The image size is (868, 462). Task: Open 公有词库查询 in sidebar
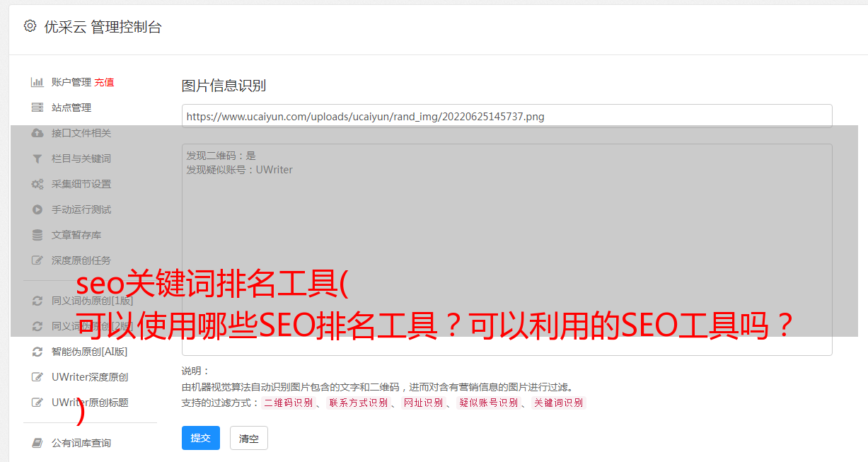click(81, 443)
